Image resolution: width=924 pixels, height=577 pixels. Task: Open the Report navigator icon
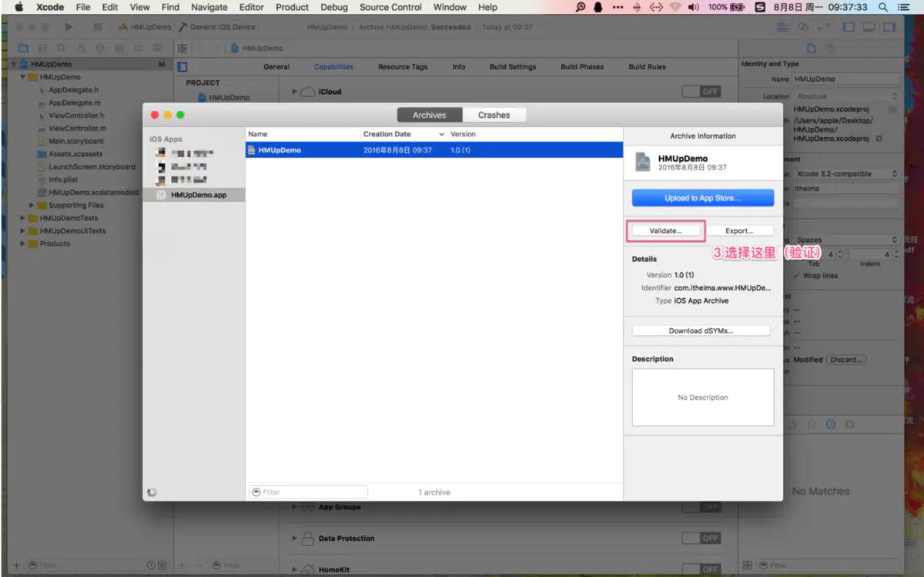coord(158,48)
